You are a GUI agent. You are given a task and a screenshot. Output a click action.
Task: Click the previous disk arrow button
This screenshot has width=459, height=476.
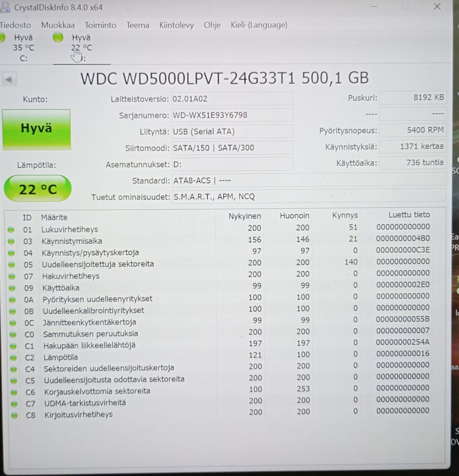[x=9, y=79]
